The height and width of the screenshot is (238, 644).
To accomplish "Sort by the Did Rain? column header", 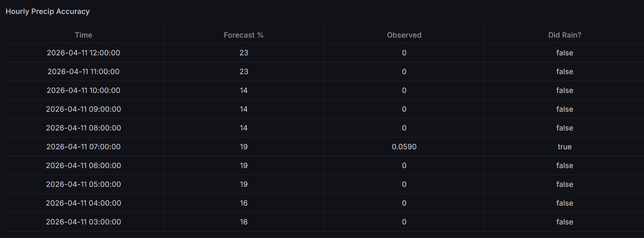I will coord(564,35).
